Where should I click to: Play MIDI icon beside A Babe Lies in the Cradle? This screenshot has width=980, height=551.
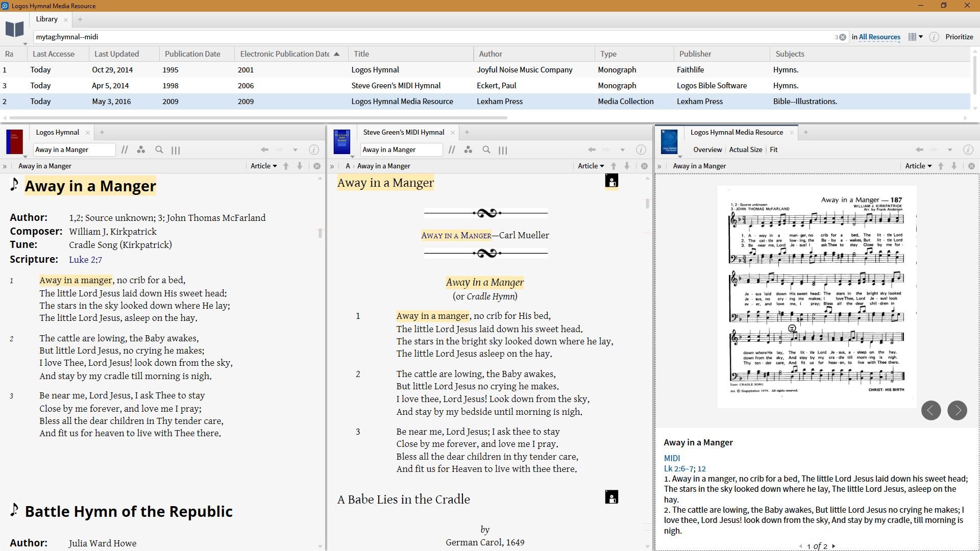click(x=611, y=497)
